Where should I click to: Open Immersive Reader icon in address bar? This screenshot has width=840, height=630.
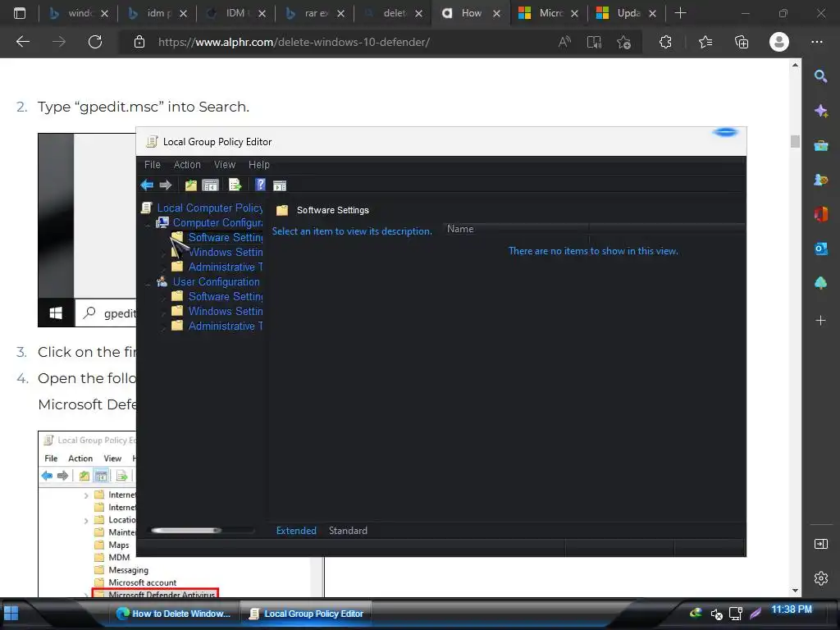pyautogui.click(x=594, y=42)
